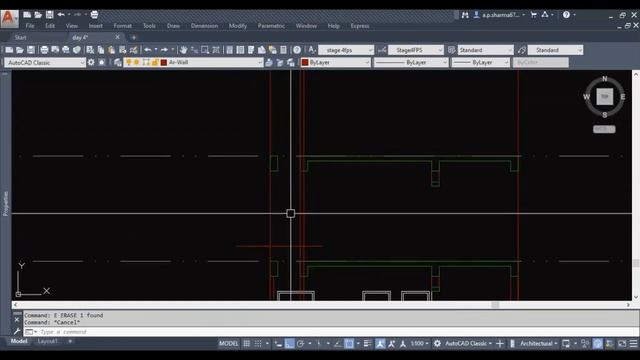Select the Zoom Window tool
This screenshot has width=640, height=360.
click(205, 50)
